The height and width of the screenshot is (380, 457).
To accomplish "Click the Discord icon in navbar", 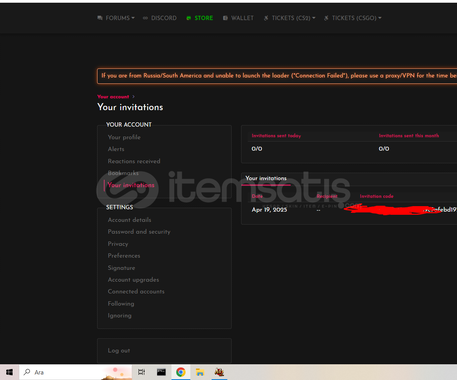I will click(145, 18).
